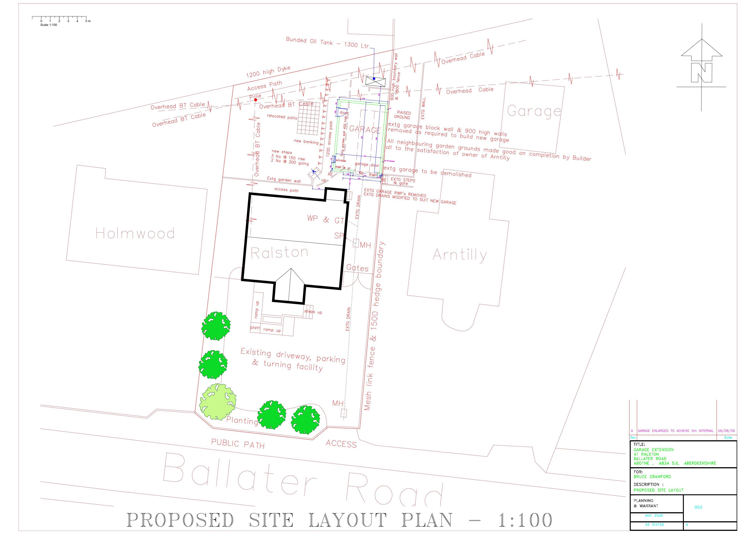The height and width of the screenshot is (534, 756).
Task: Click the 'ACCESS' label
Action: tap(341, 444)
